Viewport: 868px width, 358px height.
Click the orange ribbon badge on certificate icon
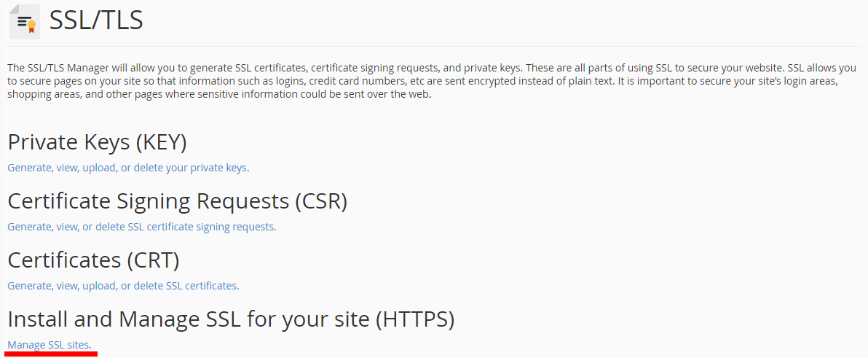pos(31,26)
